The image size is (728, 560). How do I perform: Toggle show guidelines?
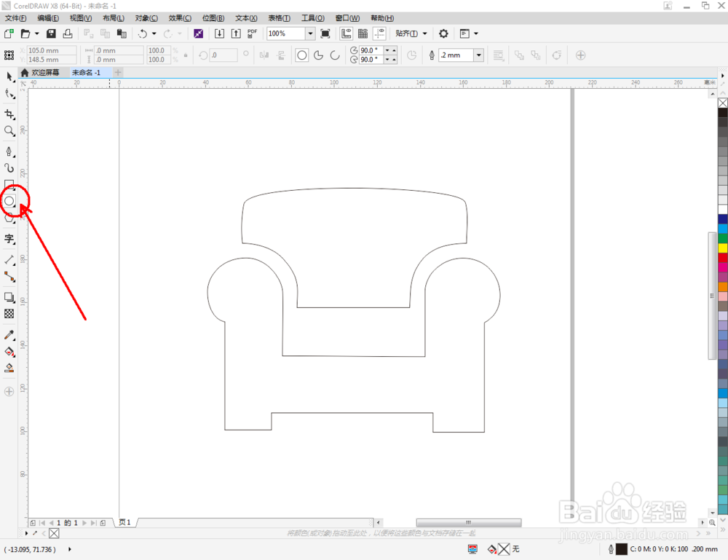pos(380,33)
